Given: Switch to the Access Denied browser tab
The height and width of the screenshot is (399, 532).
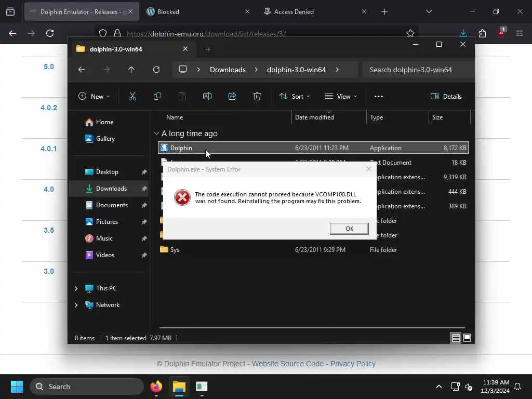Looking at the screenshot, I should click(x=315, y=11).
